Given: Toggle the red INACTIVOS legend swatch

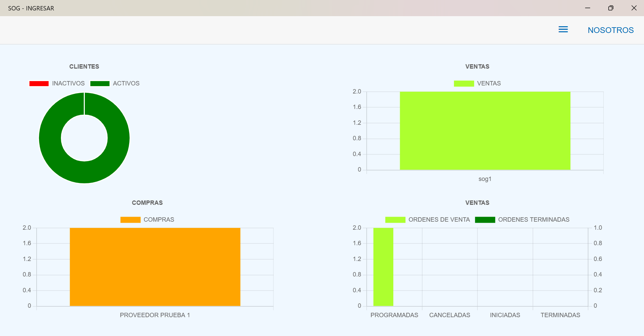Looking at the screenshot, I should pyautogui.click(x=39, y=83).
